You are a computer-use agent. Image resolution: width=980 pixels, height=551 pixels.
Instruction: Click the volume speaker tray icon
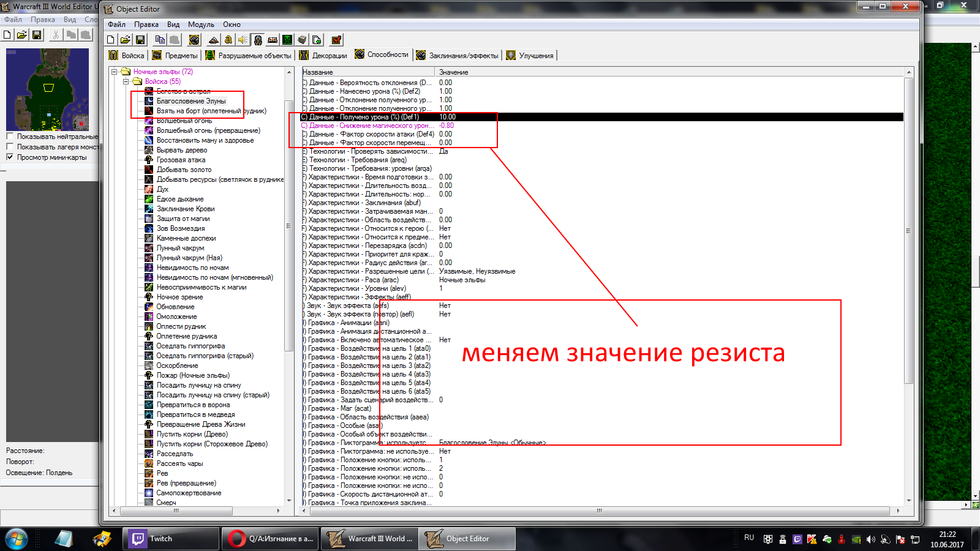[x=871, y=539]
